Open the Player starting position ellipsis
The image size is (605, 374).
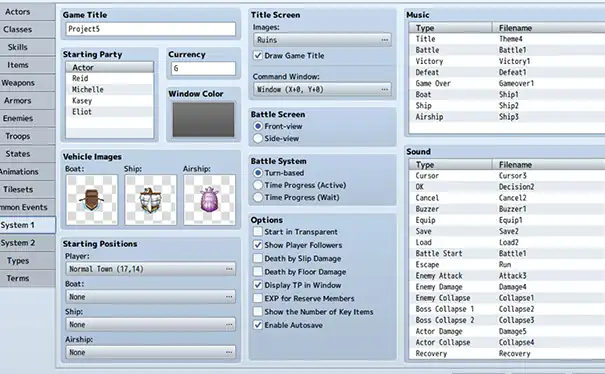(229, 269)
